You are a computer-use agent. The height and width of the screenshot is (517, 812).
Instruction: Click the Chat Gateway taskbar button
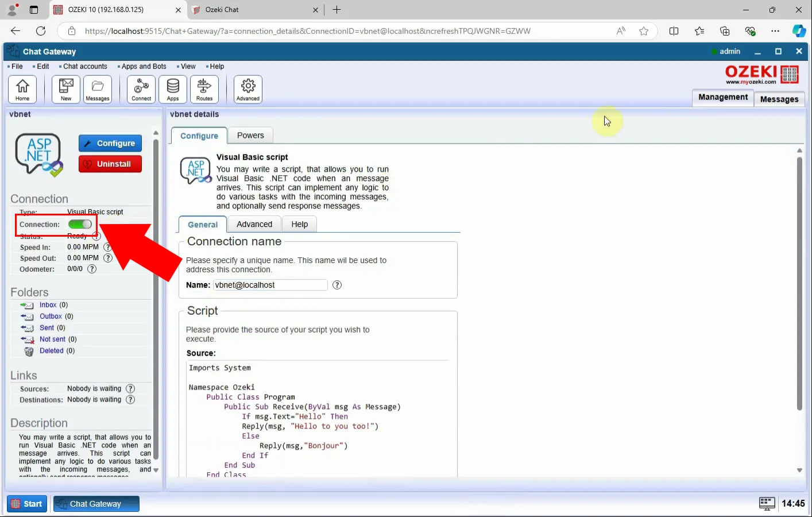click(x=96, y=504)
